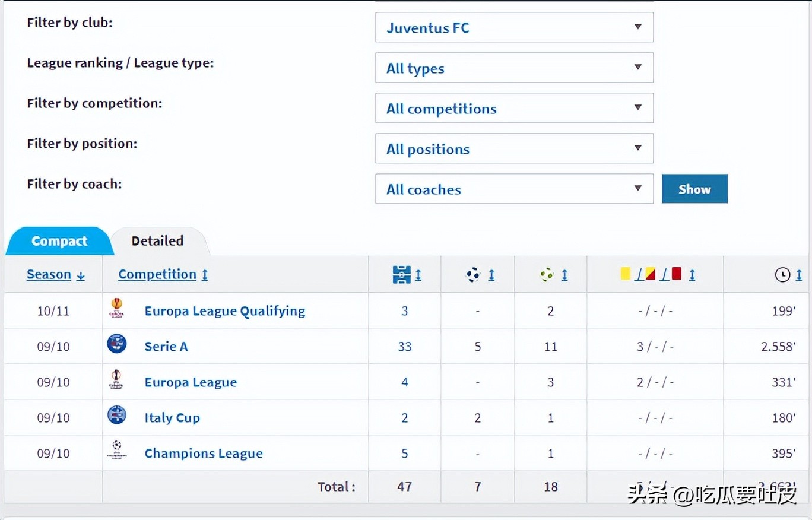Expand the All positions filter dropdown
Viewport: 812px width, 520px height.
click(514, 149)
